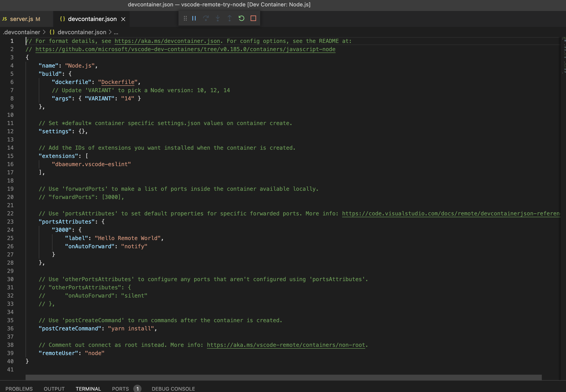
Task: Close the devcontainer.json tab
Action: click(123, 19)
